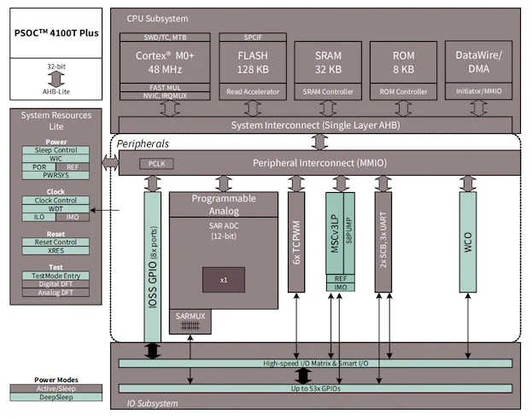Click the DeepSleep legend color swatch
Image resolution: width=532 pixels, height=419 pixels.
pos(56,397)
